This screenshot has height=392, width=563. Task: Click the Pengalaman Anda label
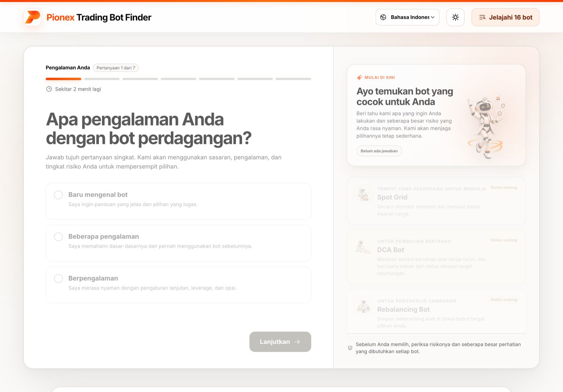pyautogui.click(x=68, y=68)
